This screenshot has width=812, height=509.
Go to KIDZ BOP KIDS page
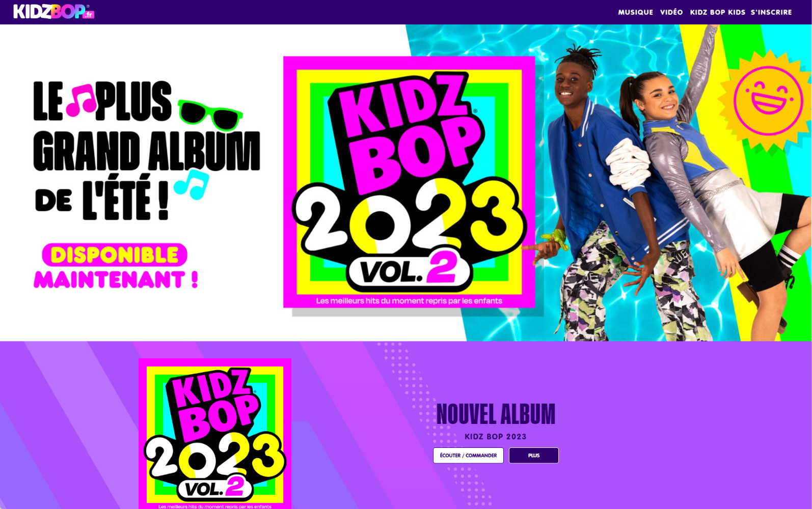tap(717, 12)
